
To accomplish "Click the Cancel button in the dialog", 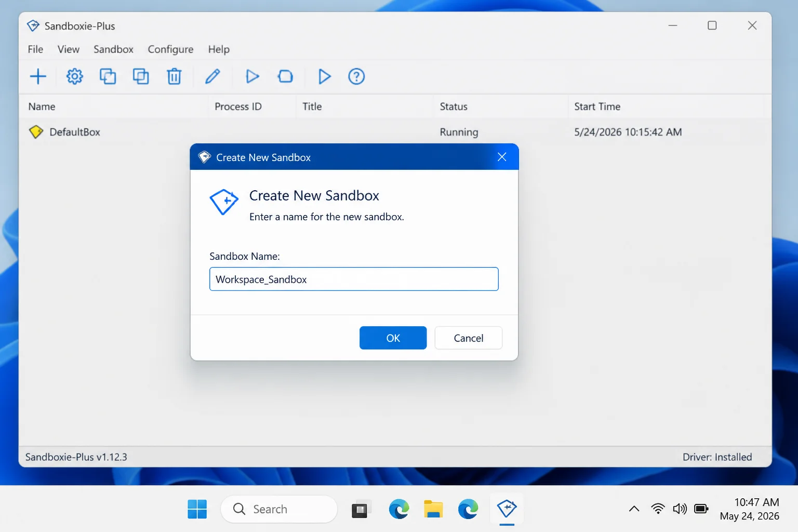I will coord(468,338).
